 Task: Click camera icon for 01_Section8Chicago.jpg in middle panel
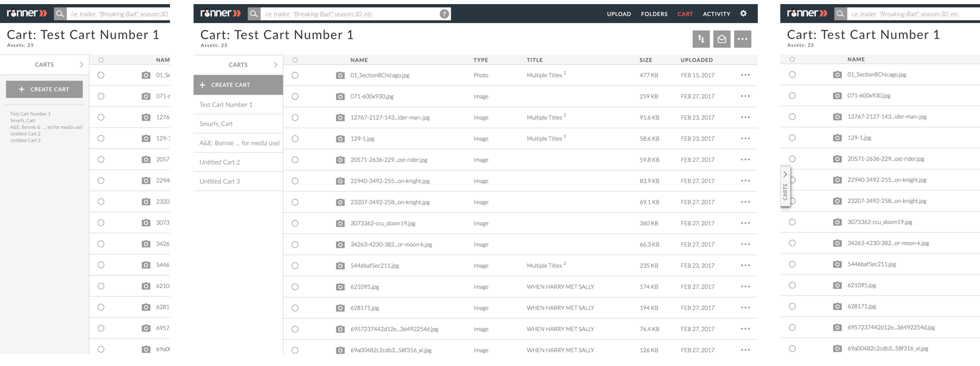340,75
